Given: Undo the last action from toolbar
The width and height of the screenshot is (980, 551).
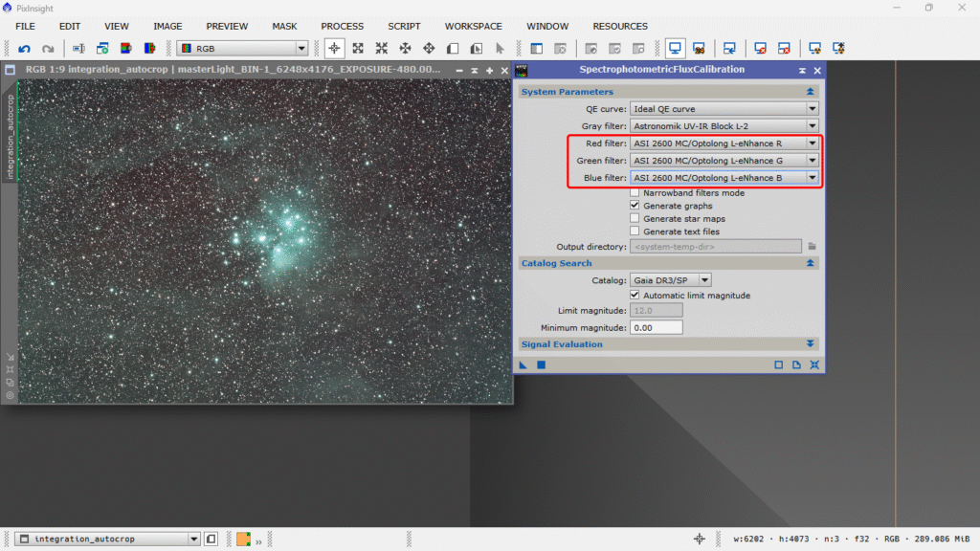Looking at the screenshot, I should coord(24,48).
